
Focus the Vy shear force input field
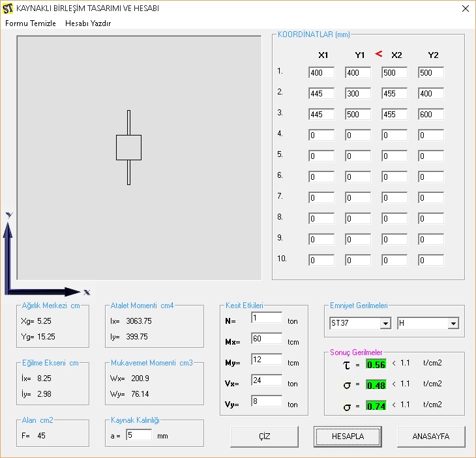(267, 401)
